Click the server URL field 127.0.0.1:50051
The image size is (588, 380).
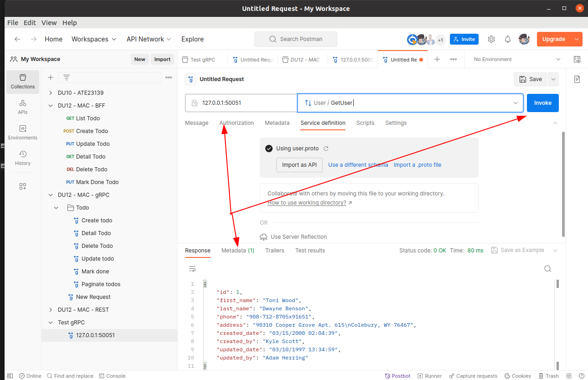241,103
